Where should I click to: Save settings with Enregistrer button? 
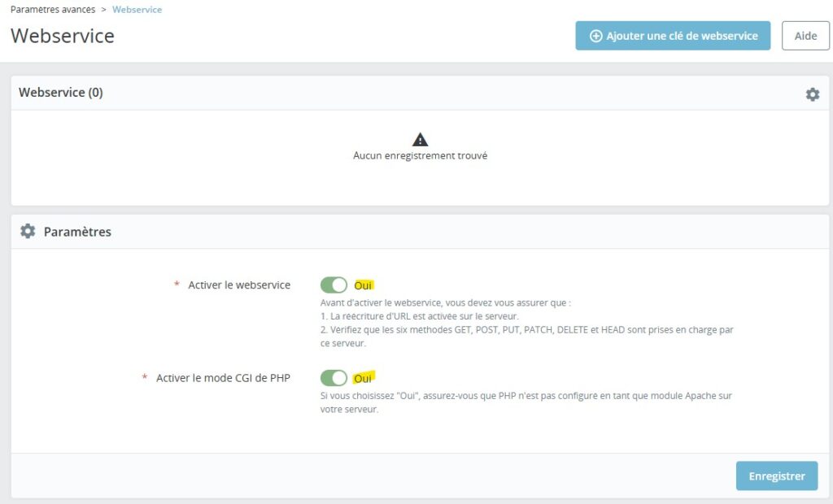click(x=777, y=476)
